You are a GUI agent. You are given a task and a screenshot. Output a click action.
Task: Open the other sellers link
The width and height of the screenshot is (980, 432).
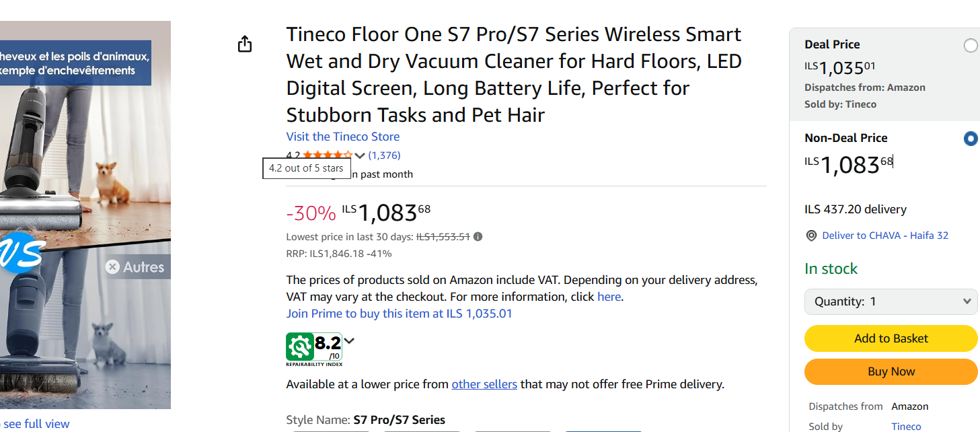pyautogui.click(x=484, y=384)
